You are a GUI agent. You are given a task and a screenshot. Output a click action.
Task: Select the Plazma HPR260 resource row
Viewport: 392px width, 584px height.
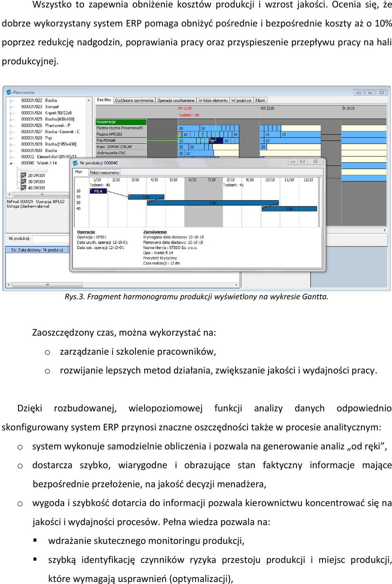[x=120, y=134]
